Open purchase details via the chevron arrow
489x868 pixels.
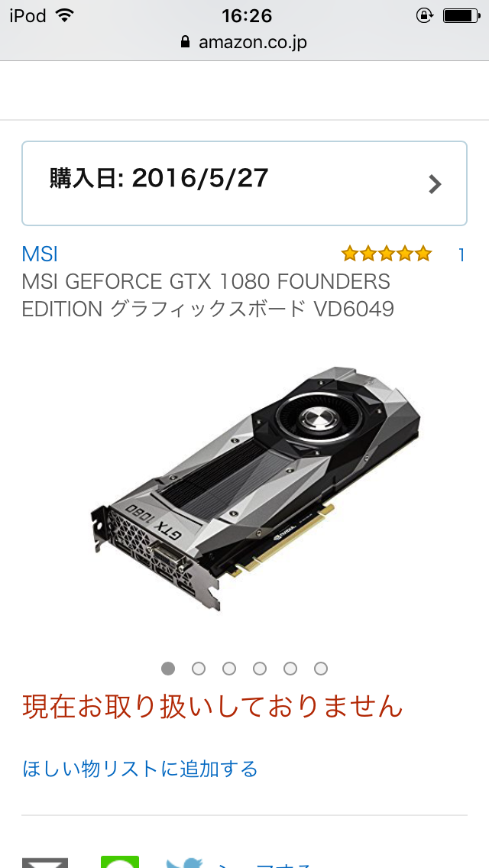pyautogui.click(x=436, y=184)
